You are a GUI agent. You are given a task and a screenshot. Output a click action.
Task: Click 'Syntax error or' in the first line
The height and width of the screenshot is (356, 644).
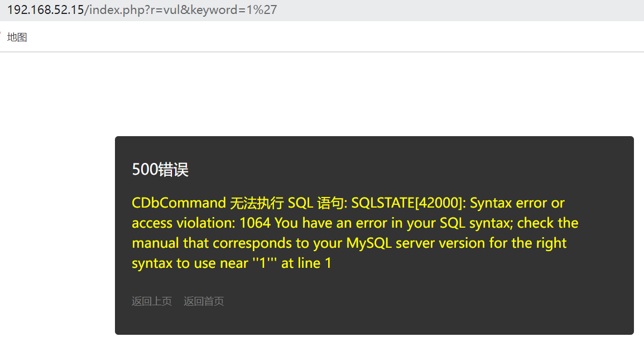tap(517, 203)
